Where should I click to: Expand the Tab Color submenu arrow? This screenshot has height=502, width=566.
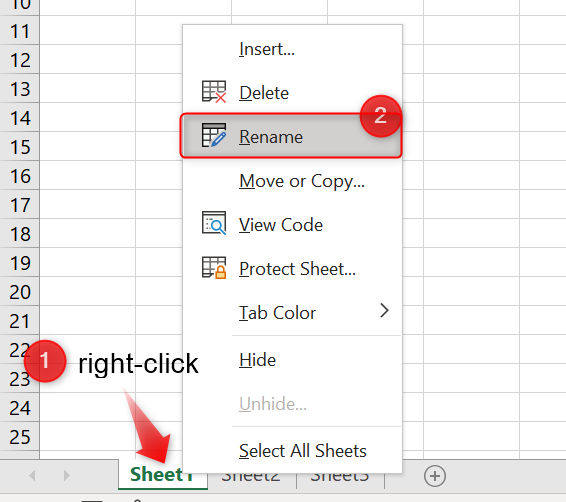pyautogui.click(x=384, y=311)
